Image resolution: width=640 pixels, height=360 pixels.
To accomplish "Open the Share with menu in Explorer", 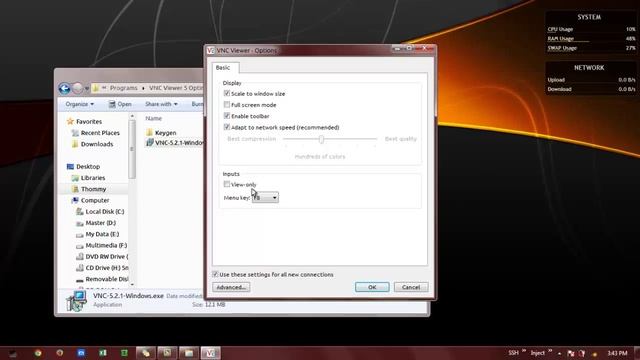I will pos(161,104).
